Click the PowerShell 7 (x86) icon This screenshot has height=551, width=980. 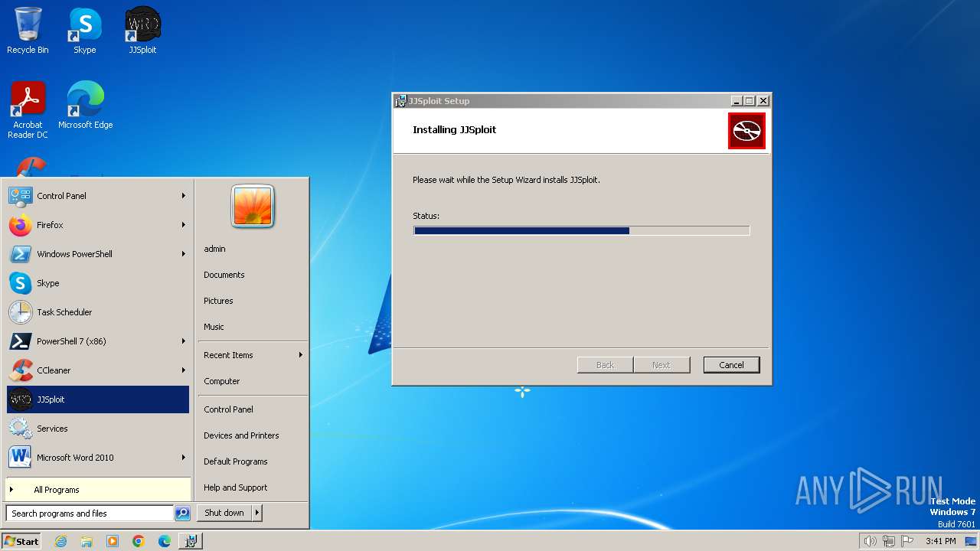coord(21,341)
